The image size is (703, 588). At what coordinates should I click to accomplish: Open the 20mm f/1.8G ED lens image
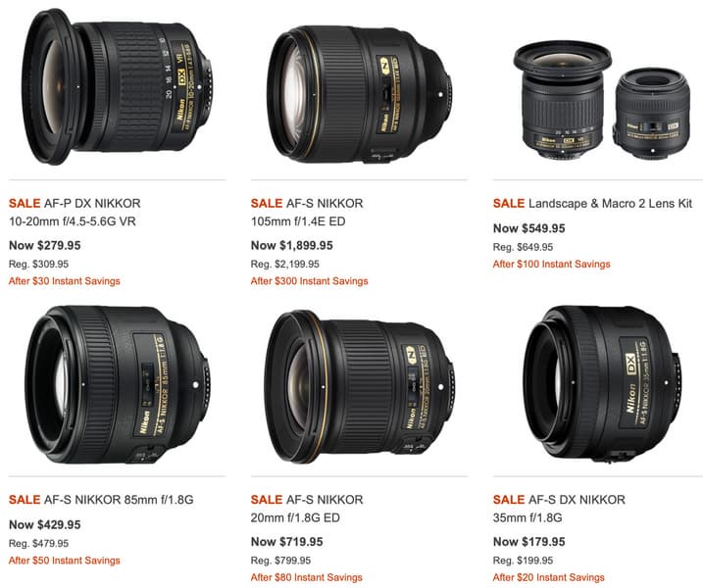pos(360,387)
